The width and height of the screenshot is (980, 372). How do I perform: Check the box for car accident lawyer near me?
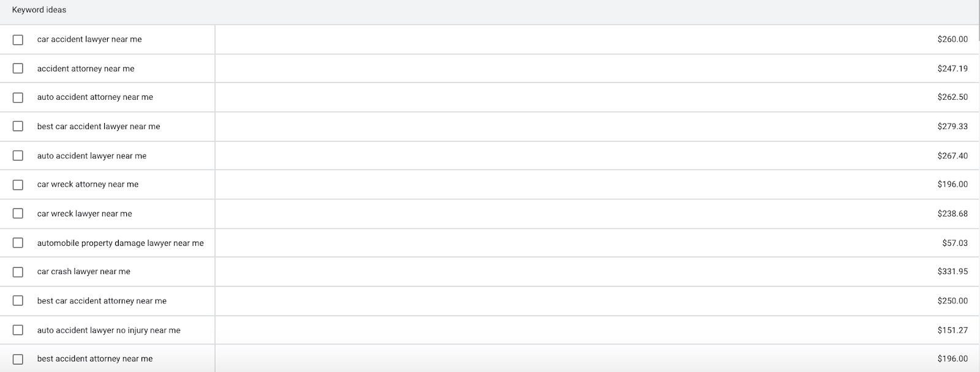point(18,40)
